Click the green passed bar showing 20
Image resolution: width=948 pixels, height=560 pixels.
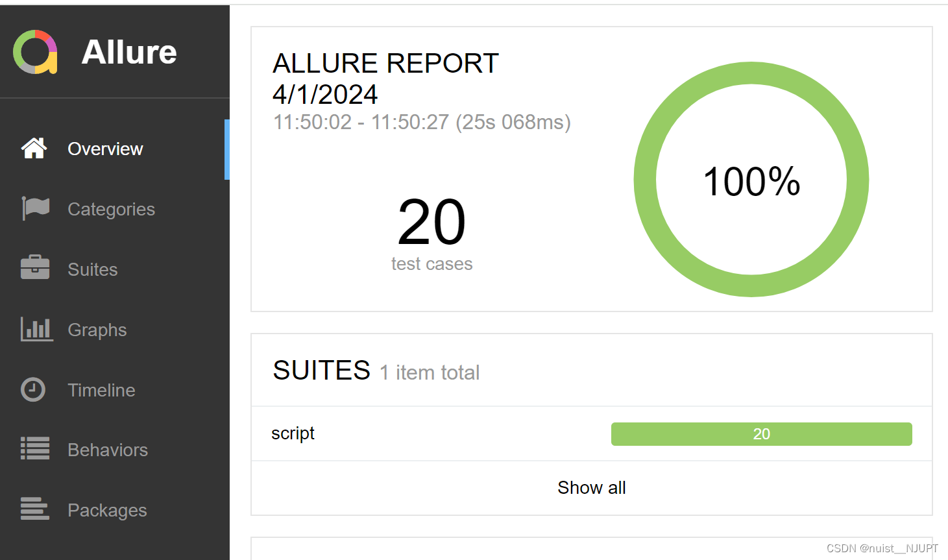click(x=761, y=434)
